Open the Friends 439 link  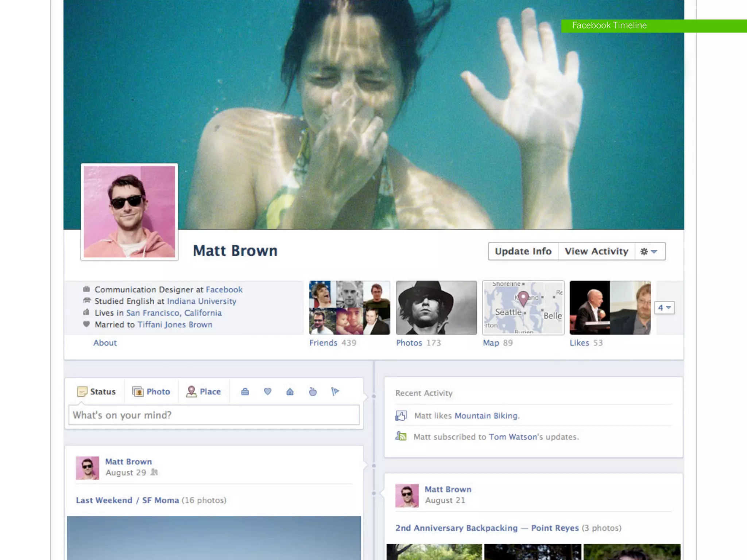(333, 343)
